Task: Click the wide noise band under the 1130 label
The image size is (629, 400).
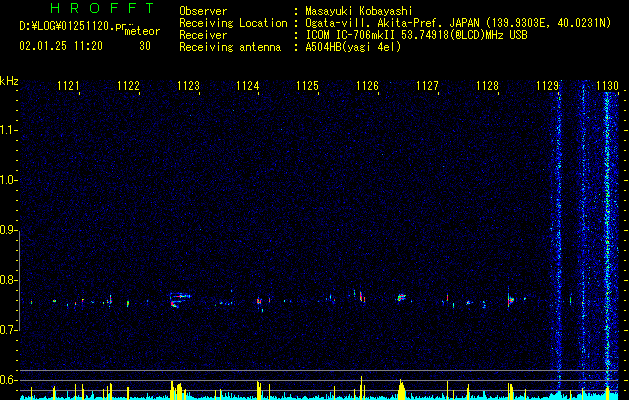Action: [607, 241]
